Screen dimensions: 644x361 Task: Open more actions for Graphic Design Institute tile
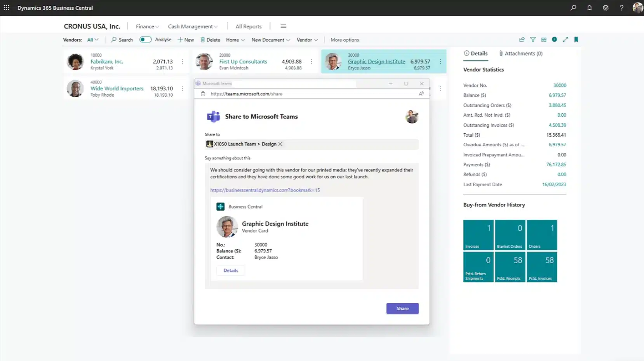[x=440, y=62]
